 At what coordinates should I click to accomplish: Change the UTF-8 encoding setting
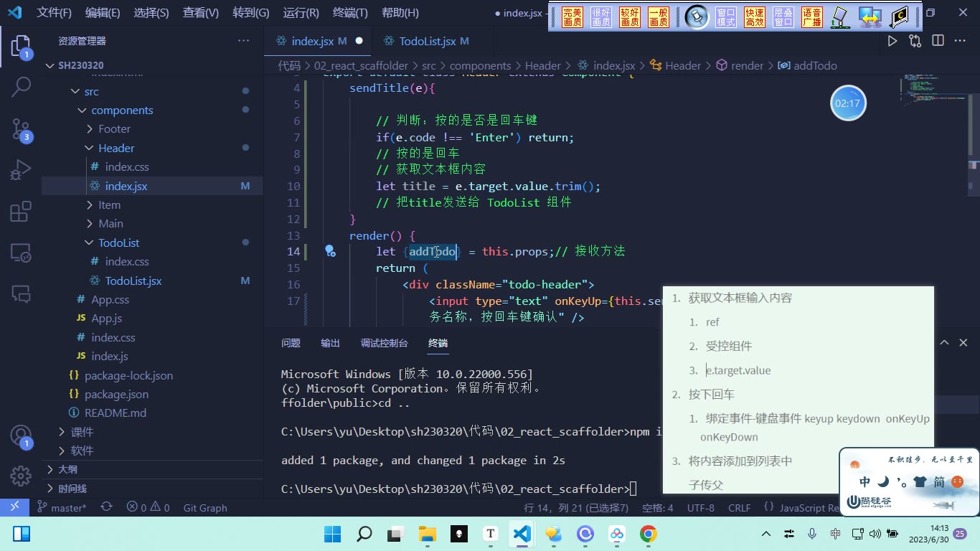point(701,507)
